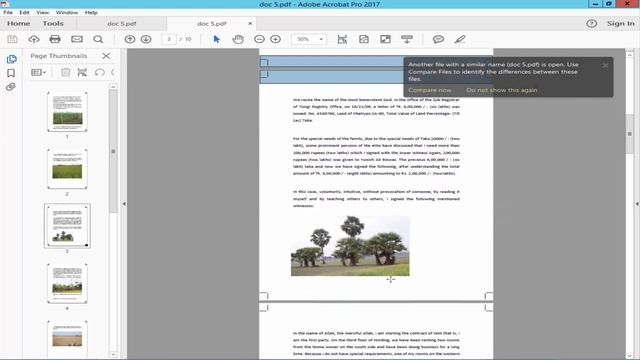This screenshot has width=640, height=360.
Task: Expand the right tools pane arrow
Action: click(637, 204)
